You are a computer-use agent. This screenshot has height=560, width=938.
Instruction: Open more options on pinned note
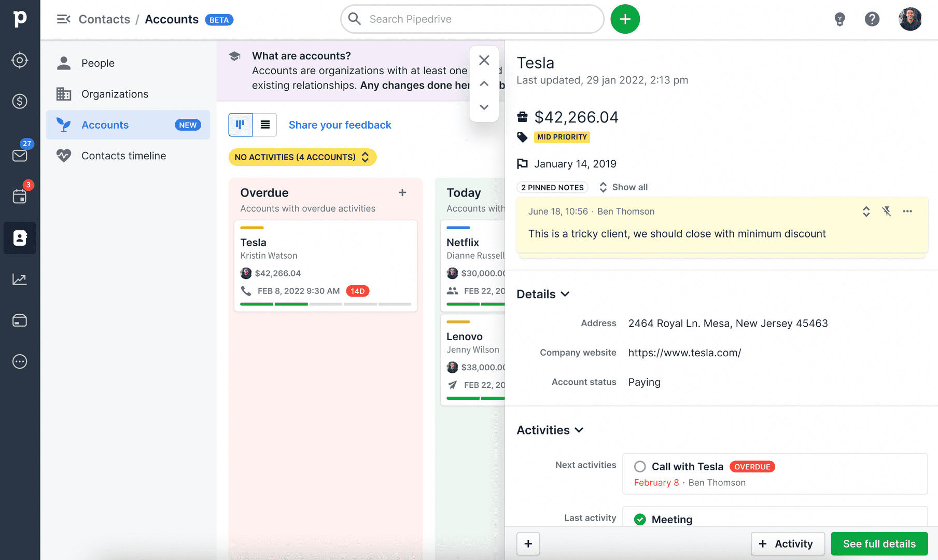click(907, 211)
